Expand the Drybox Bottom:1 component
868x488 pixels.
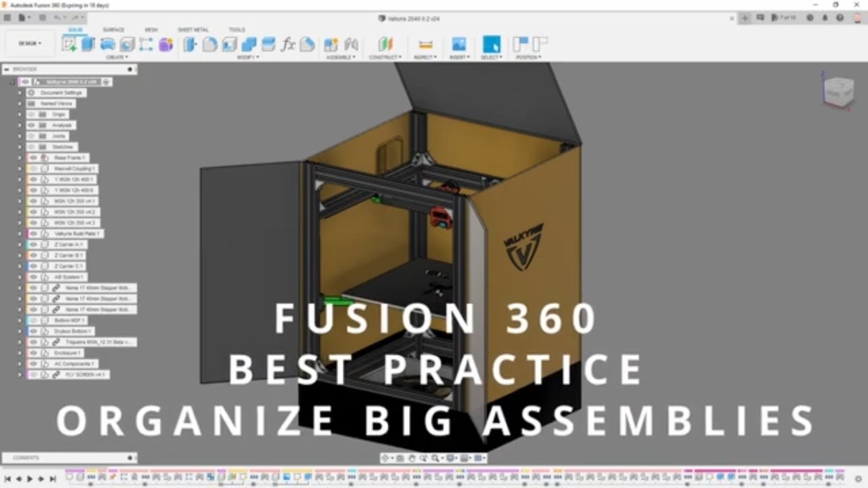pos(20,331)
